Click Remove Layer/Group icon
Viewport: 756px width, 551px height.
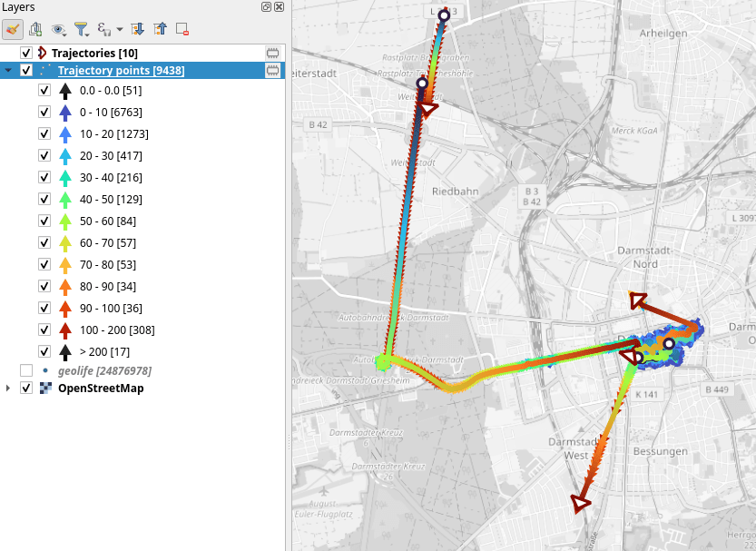tap(182, 29)
